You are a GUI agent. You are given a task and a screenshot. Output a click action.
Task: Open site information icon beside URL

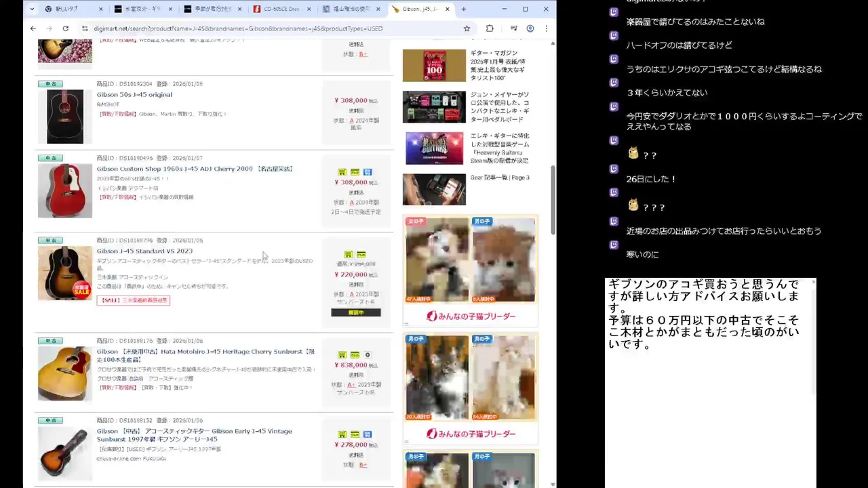click(x=85, y=28)
